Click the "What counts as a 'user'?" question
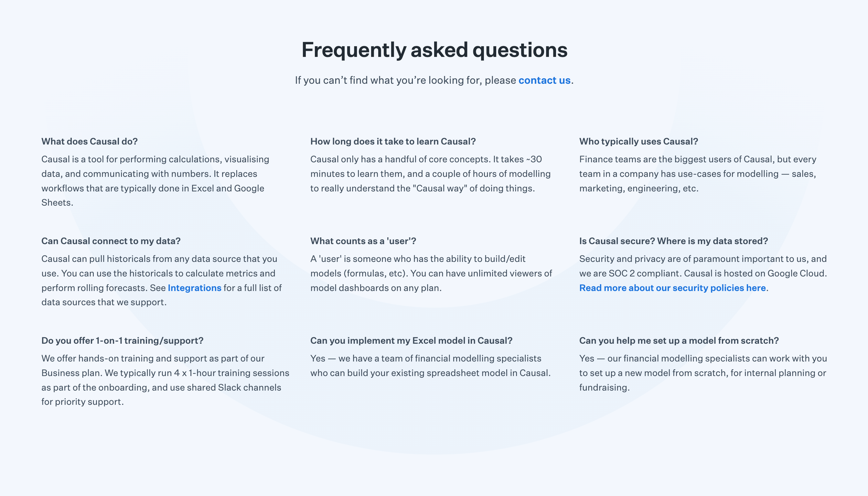Image resolution: width=868 pixels, height=496 pixels. click(363, 241)
